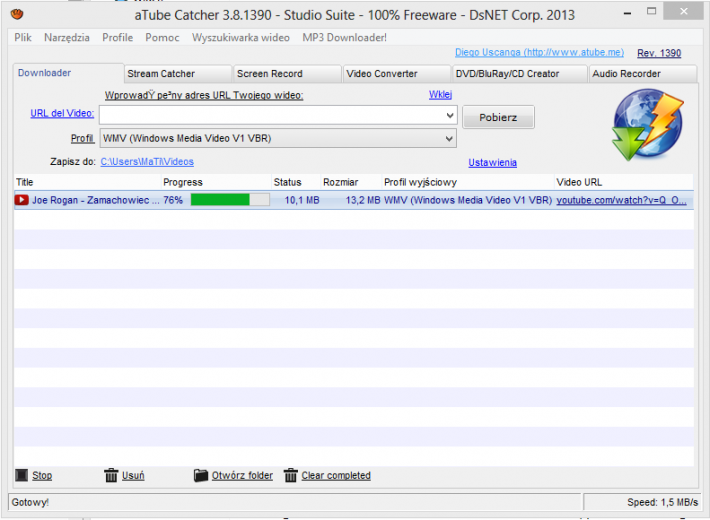Click the aTube Catcher app icon in title bar

pyautogui.click(x=17, y=14)
